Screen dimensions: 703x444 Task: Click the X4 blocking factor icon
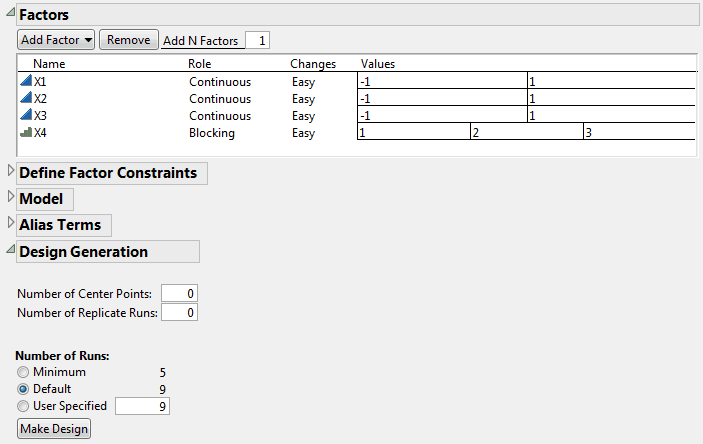(26, 133)
